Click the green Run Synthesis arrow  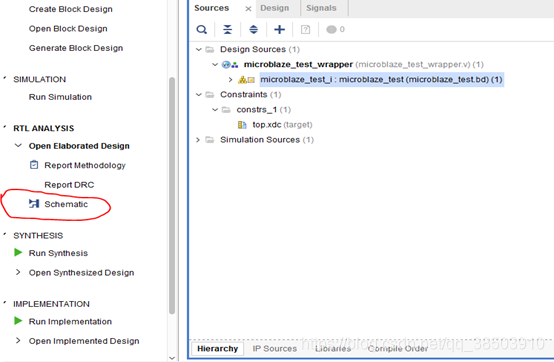(x=18, y=253)
